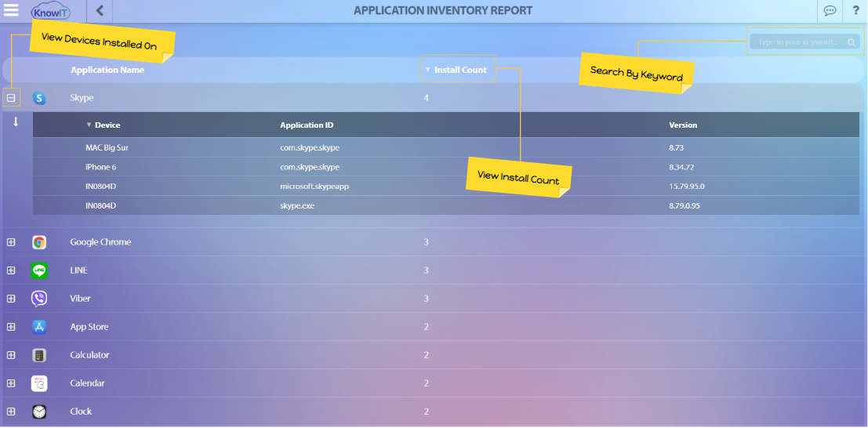Expand the Calendar row
The width and height of the screenshot is (868, 428).
(x=10, y=383)
